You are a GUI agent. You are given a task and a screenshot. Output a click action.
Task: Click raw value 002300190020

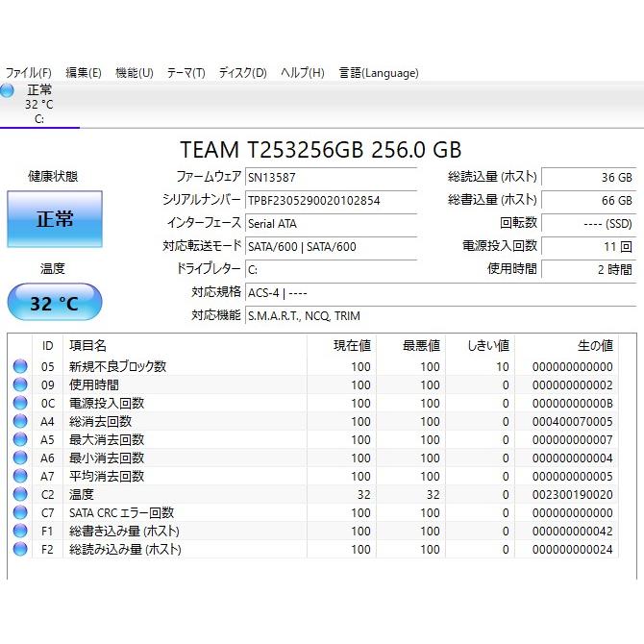(573, 495)
